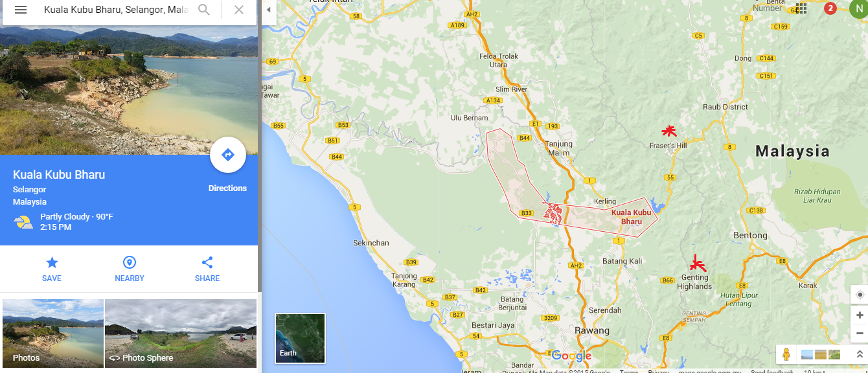Image resolution: width=868 pixels, height=373 pixels.
Task: Share this place via share icon
Action: point(207,262)
